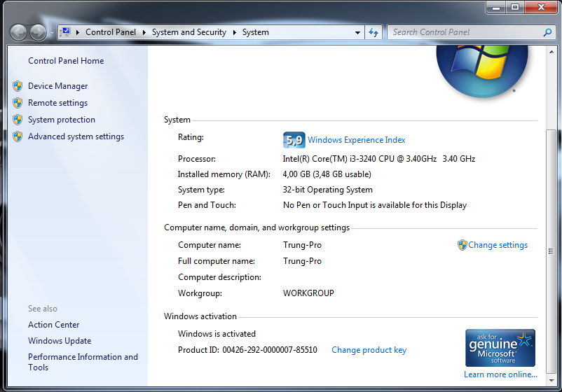Open Remote settings
The image size is (562, 392).
[x=57, y=103]
